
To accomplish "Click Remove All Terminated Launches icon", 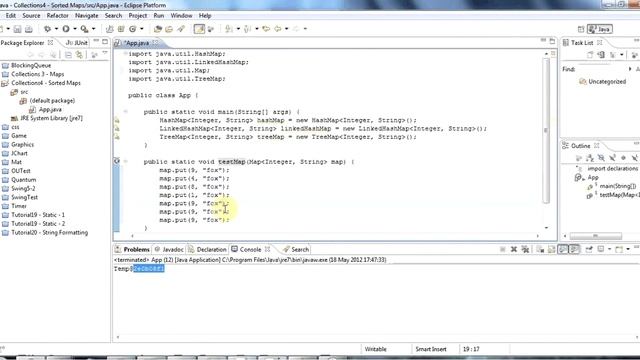I will 525,249.
